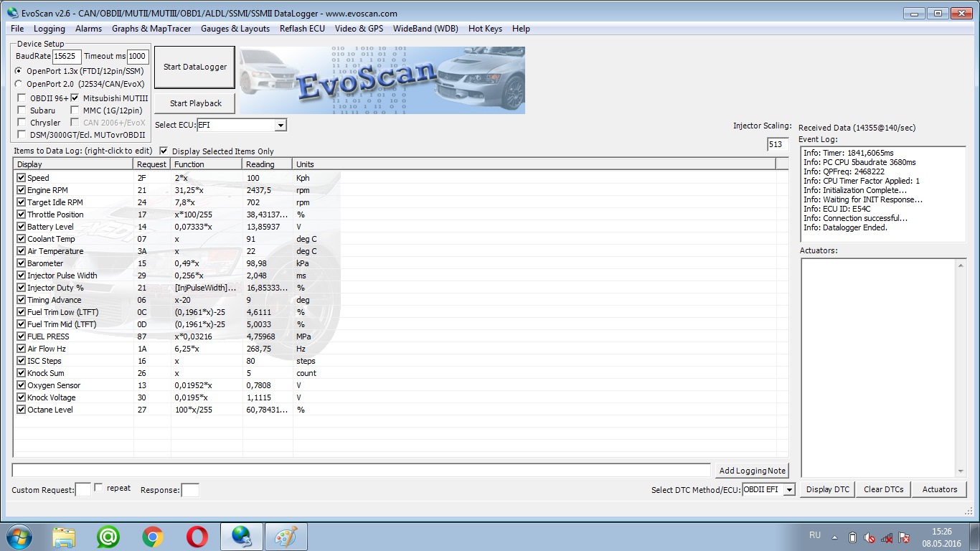Viewport: 980px width, 551px height.
Task: Click the Reading column header
Action: pyautogui.click(x=268, y=164)
